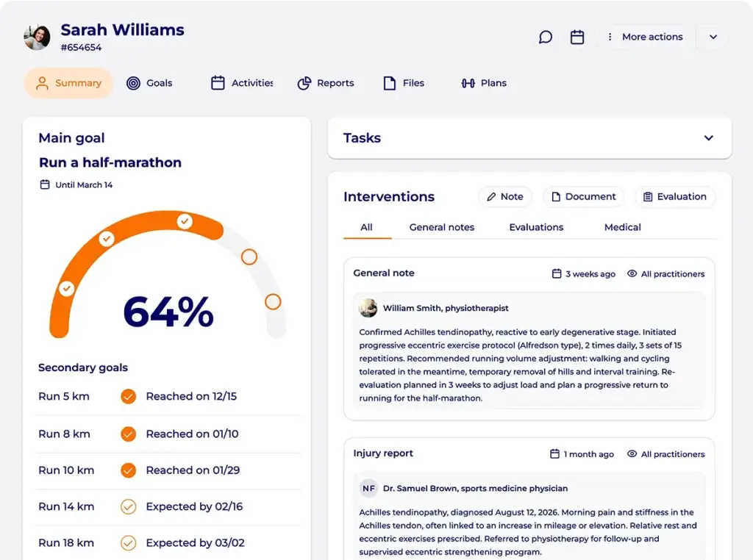Image resolution: width=753 pixels, height=560 pixels.
Task: Click calendar icon next to 3 weeks ago
Action: click(557, 273)
